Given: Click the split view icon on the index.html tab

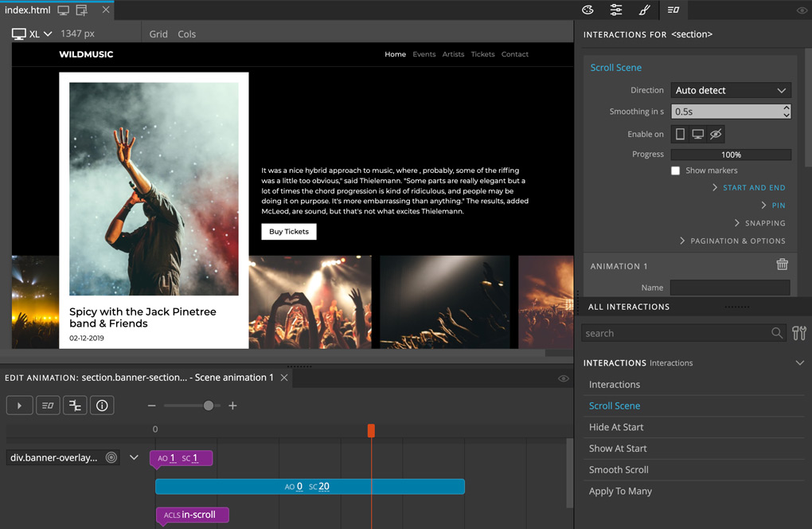Looking at the screenshot, I should [82, 10].
